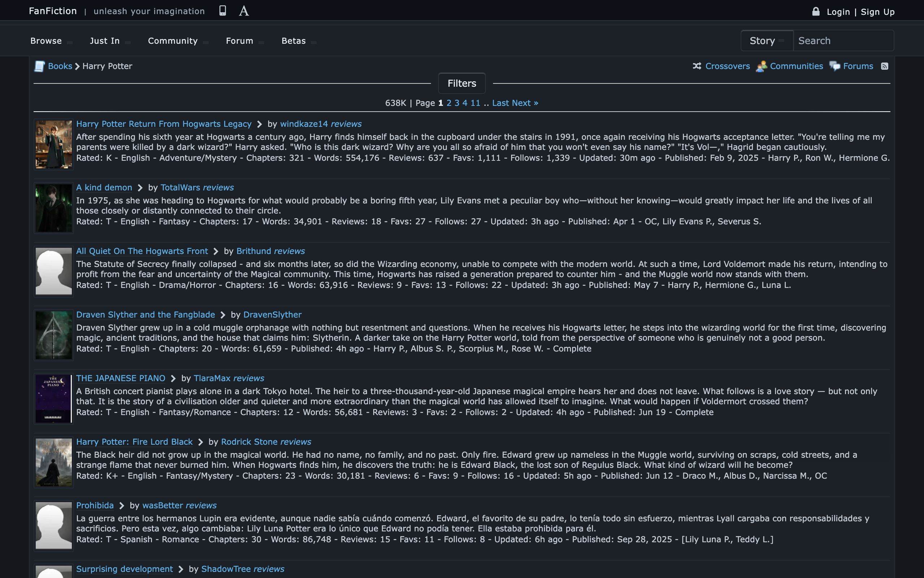Go to page 3 of results

[x=457, y=103]
